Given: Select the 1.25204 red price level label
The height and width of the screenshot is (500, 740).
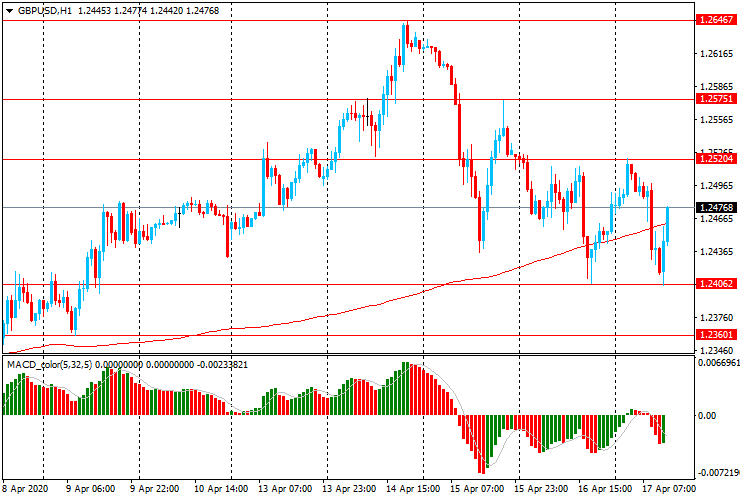Looking at the screenshot, I should (x=716, y=159).
